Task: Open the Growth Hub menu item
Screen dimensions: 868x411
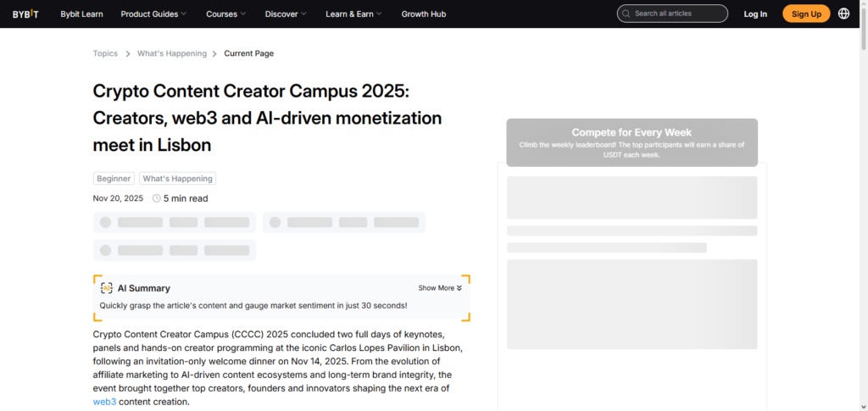Action: point(424,14)
